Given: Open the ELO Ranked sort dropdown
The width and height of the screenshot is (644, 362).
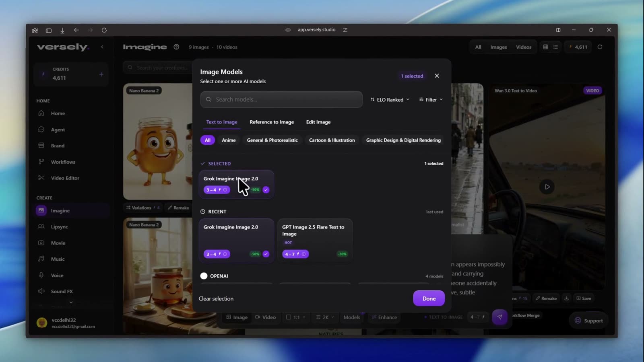Looking at the screenshot, I should (x=390, y=100).
